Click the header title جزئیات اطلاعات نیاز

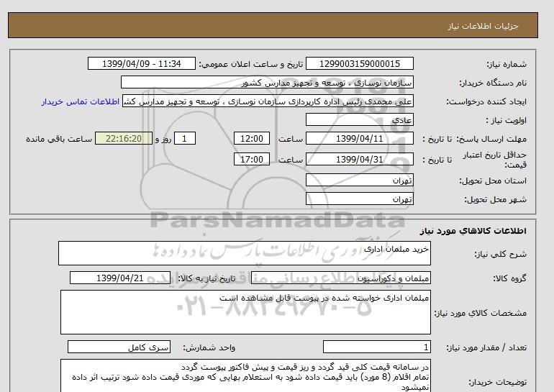coord(483,26)
